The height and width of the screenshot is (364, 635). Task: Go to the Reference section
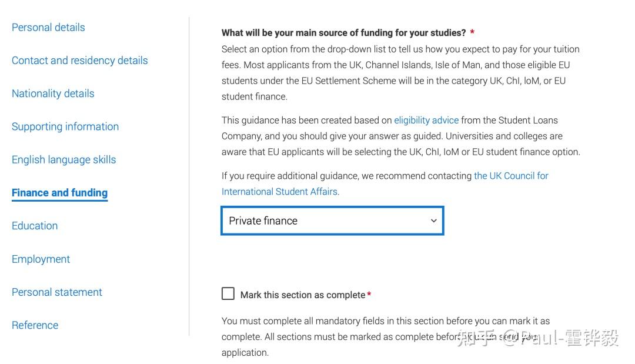(35, 325)
